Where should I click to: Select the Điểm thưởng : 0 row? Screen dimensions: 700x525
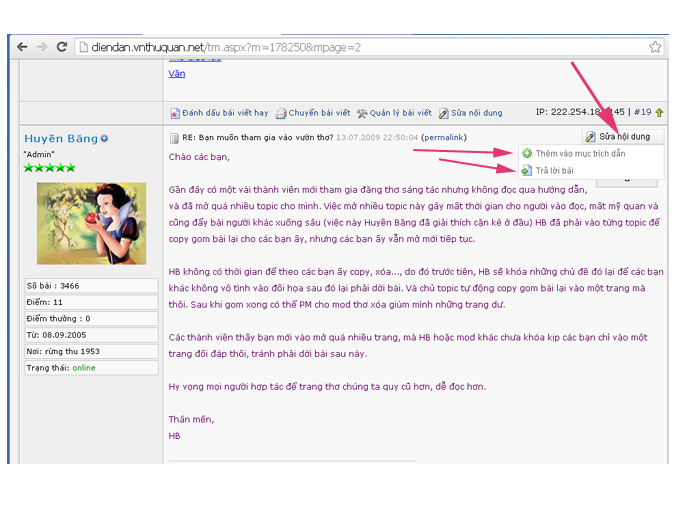(92, 319)
